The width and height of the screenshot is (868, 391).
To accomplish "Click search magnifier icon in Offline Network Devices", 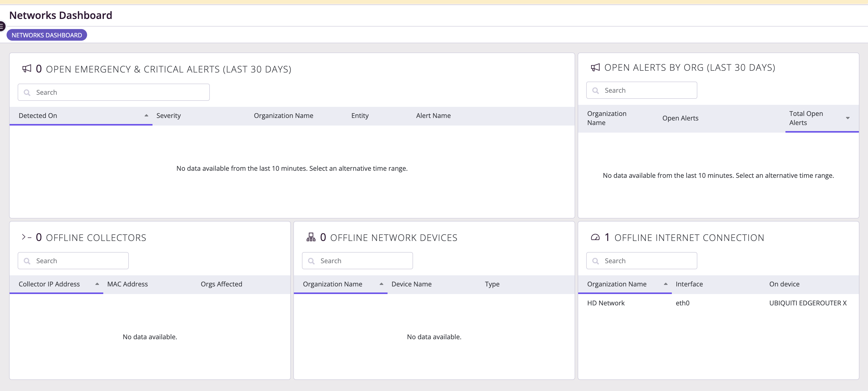I will click(x=311, y=261).
